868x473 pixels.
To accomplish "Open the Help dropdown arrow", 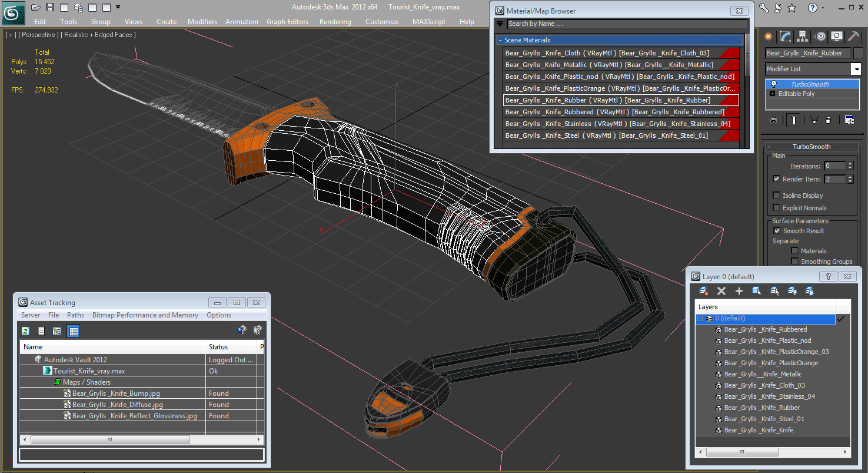I will pos(824,8).
